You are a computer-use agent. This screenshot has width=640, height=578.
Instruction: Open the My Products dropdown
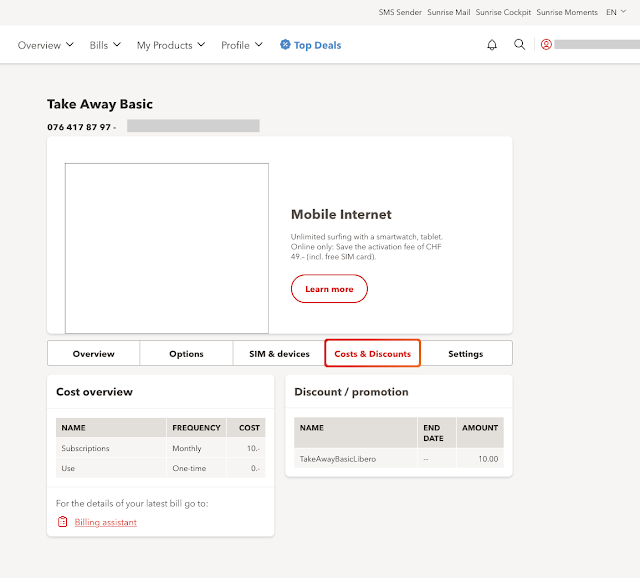[171, 45]
